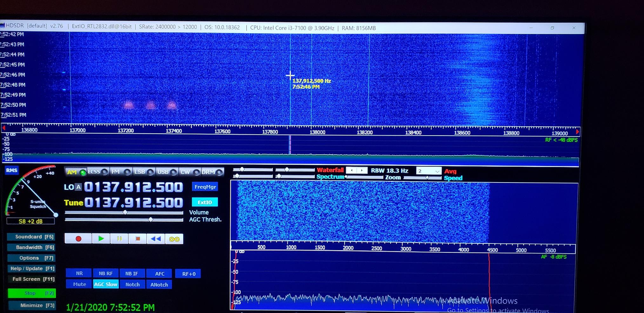Select FM demodulation mode
This screenshot has height=313, width=644.
(x=121, y=172)
